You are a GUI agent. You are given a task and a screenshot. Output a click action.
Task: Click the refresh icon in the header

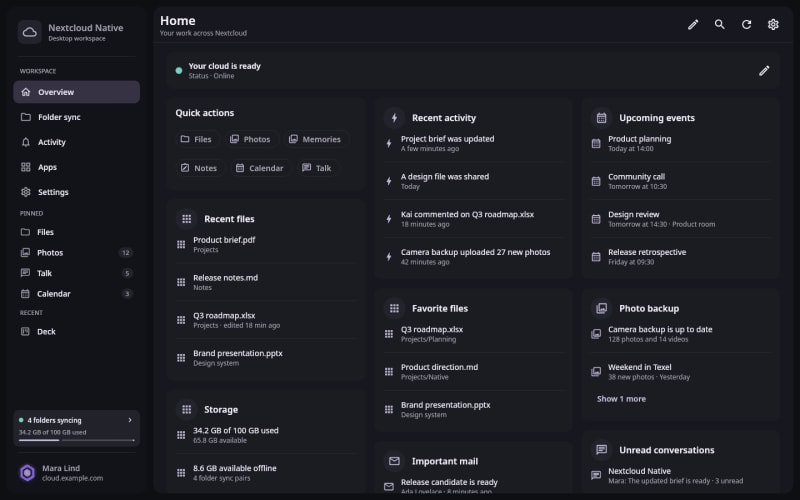(746, 24)
